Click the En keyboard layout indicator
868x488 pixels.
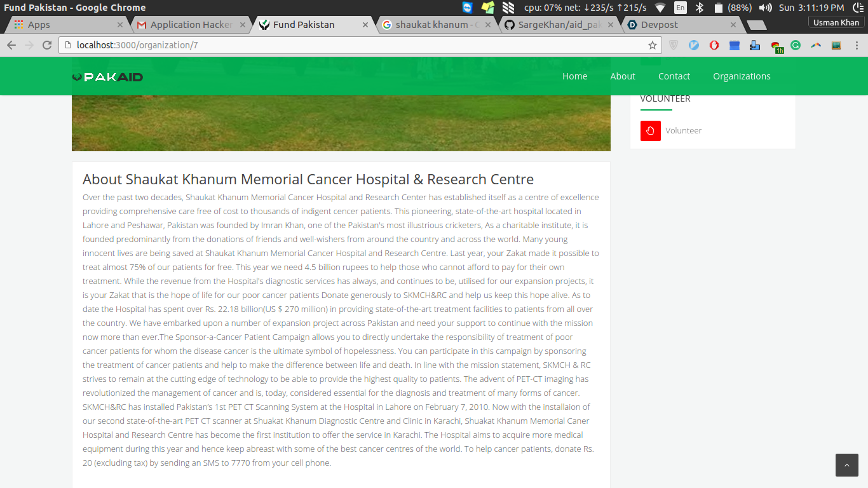pos(681,8)
